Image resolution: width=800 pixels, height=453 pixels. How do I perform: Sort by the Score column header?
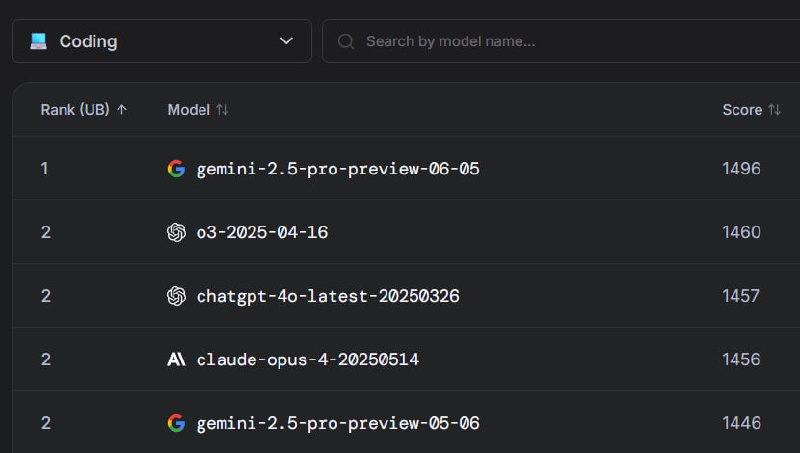[752, 110]
